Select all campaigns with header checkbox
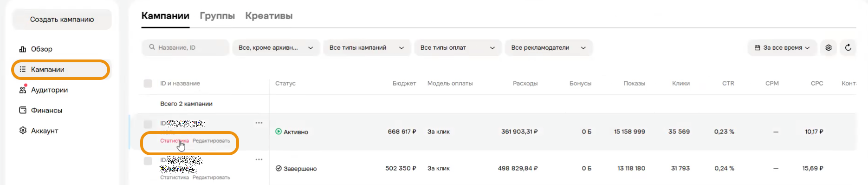Image resolution: width=868 pixels, height=185 pixels. click(148, 83)
